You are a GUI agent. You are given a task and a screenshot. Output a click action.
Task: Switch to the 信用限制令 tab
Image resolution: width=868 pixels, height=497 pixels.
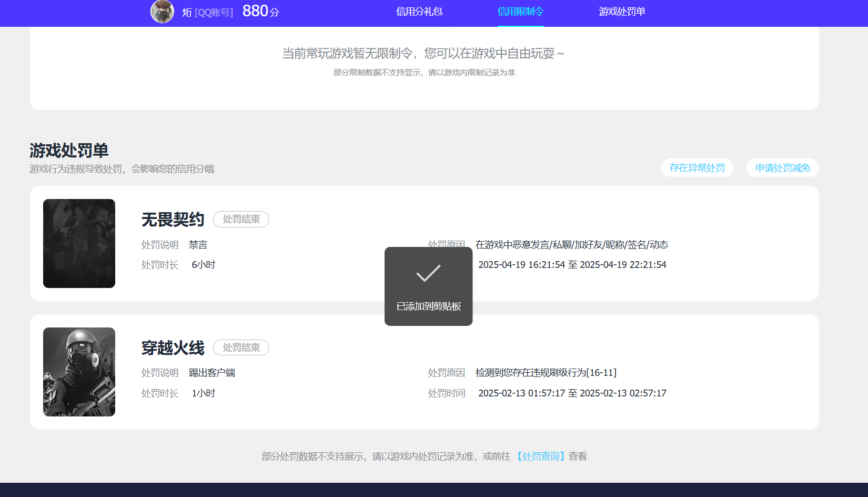click(x=520, y=12)
